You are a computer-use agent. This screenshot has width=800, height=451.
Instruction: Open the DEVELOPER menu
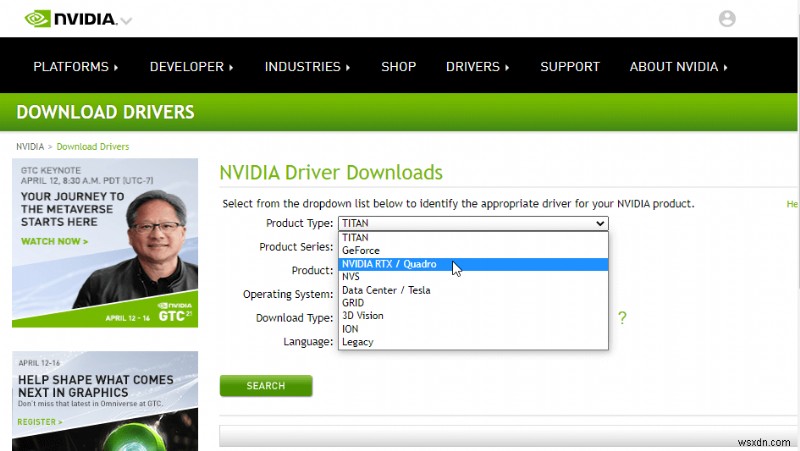191,67
